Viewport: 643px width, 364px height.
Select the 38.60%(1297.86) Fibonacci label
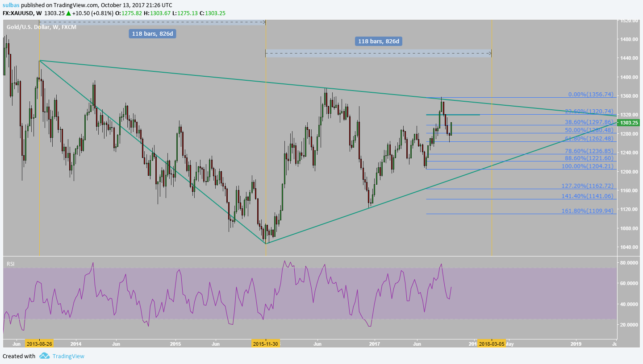tap(589, 122)
